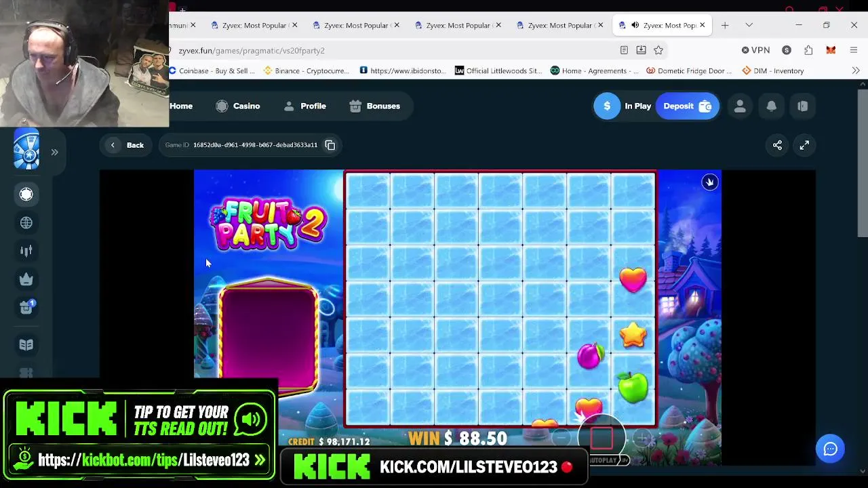The image size is (868, 488).
Task: Open the ibidonsto bookmark
Action: [403, 70]
